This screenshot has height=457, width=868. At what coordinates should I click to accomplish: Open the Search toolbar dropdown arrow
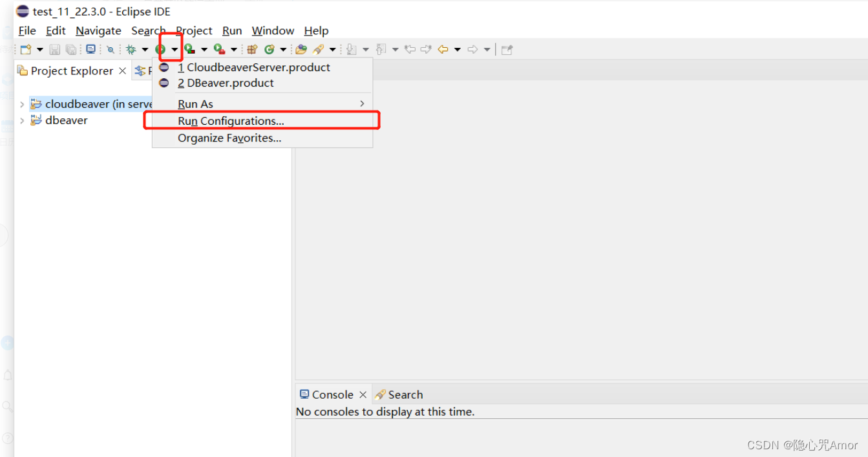pyautogui.click(x=333, y=49)
